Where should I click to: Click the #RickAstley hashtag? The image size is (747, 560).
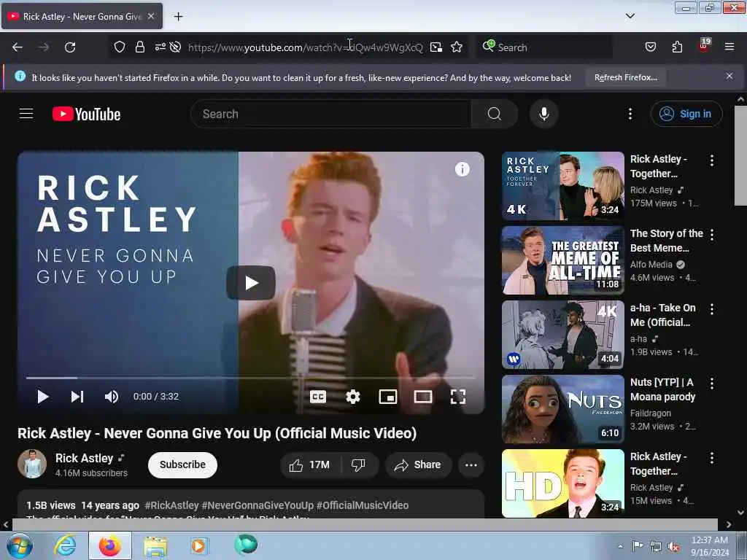coord(171,505)
